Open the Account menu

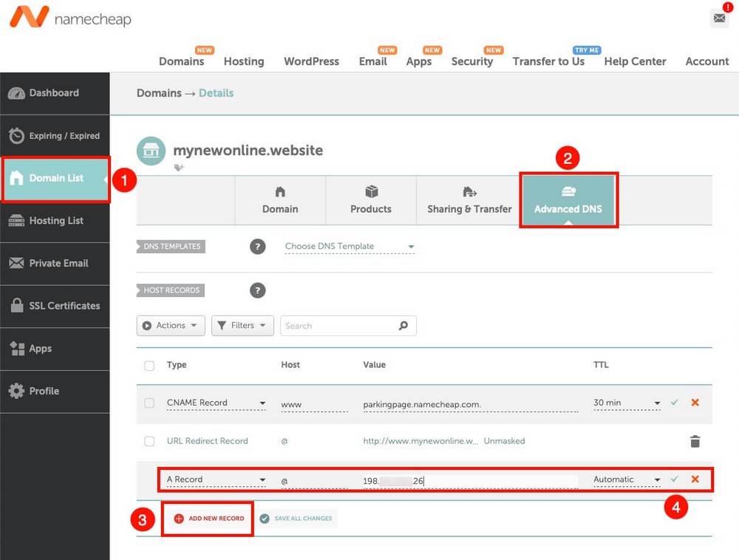pos(707,61)
